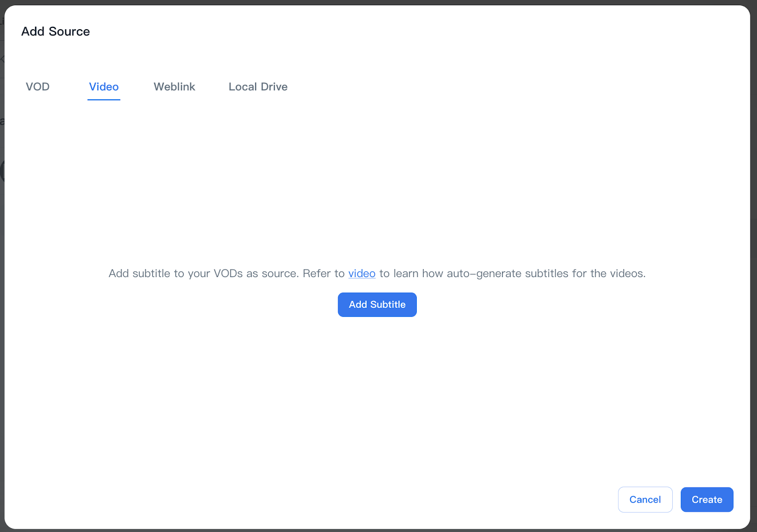This screenshot has width=757, height=532.
Task: Follow the 'video' hyperlink in the description
Action: [x=361, y=274]
